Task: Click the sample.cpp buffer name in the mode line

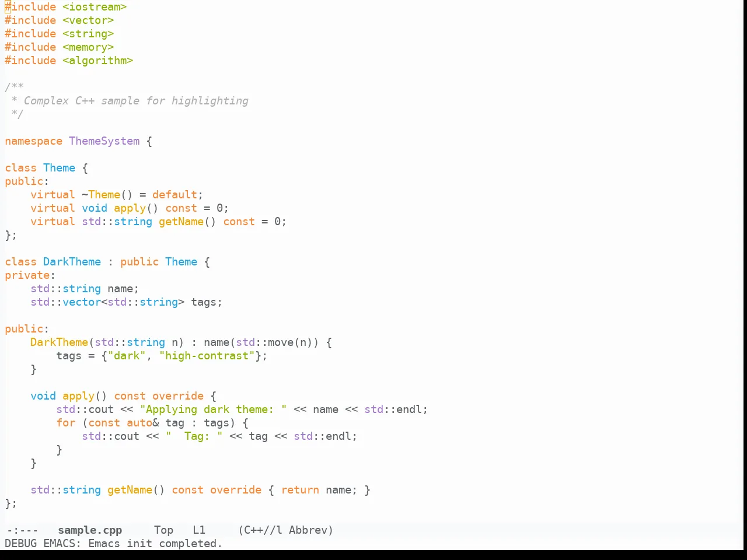Action: coord(90,530)
